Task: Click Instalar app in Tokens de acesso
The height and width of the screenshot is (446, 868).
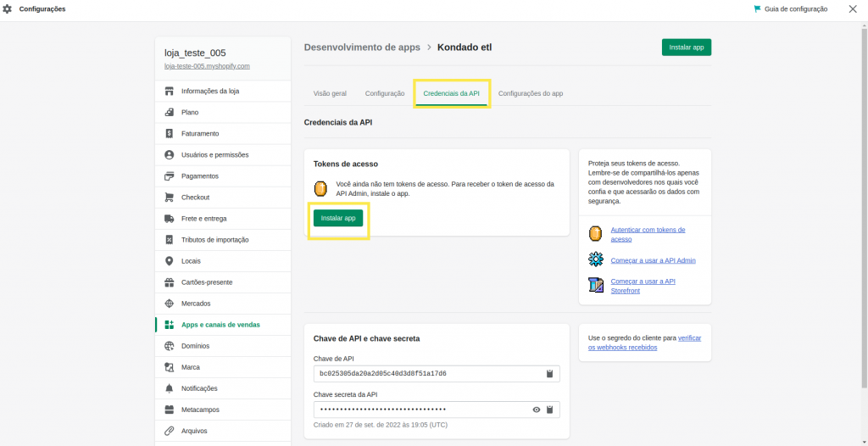Action: (338, 218)
